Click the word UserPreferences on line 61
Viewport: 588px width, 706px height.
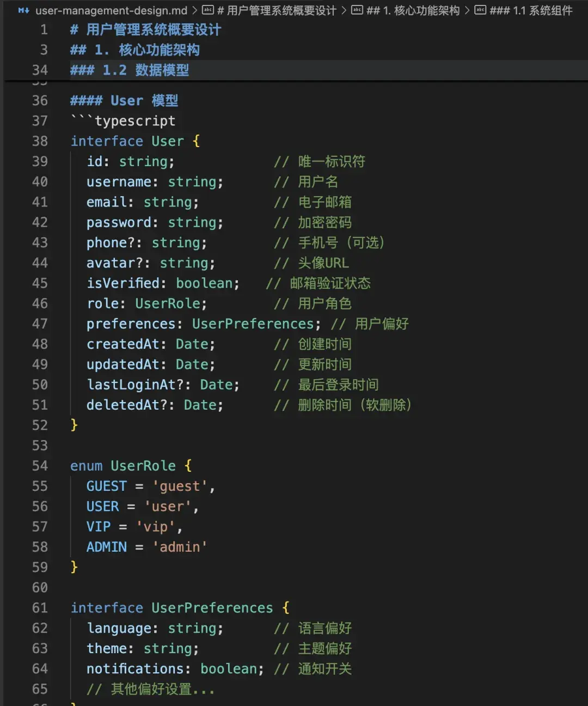pyautogui.click(x=212, y=607)
